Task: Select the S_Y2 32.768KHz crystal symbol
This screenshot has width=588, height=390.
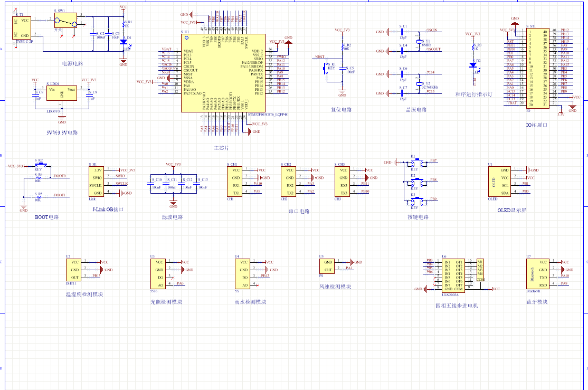Action: (x=420, y=83)
